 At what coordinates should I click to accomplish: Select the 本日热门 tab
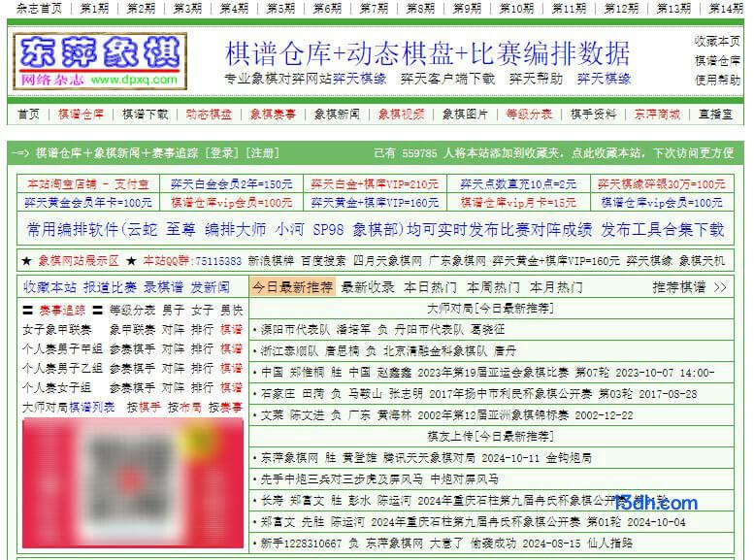(431, 287)
